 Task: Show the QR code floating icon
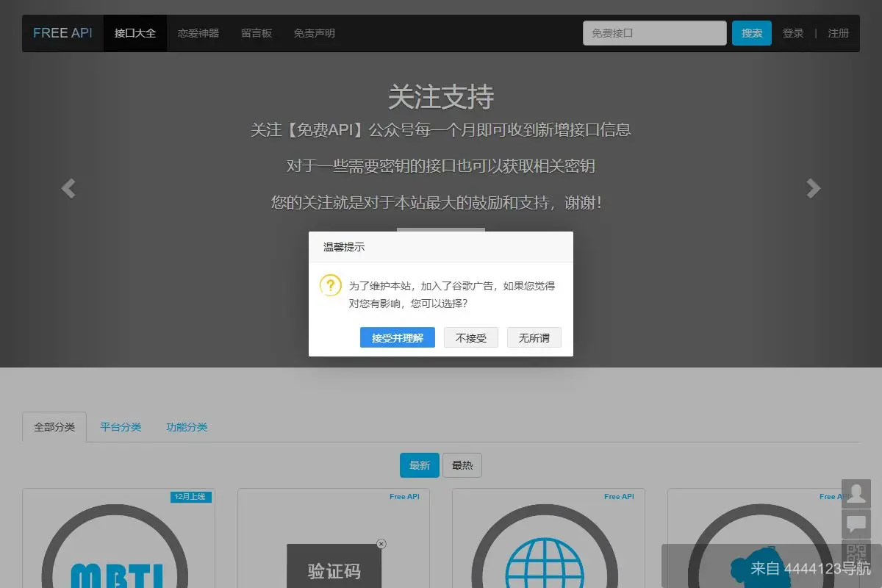[857, 552]
